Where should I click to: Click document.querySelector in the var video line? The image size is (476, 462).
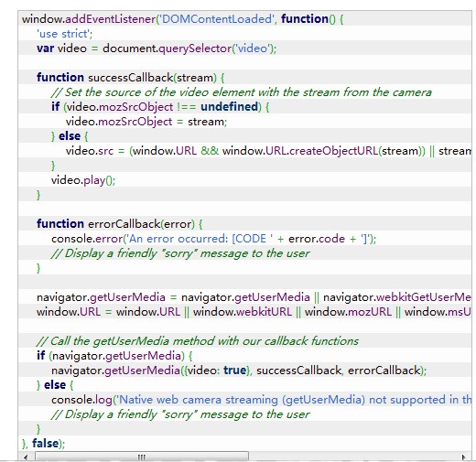(167, 48)
